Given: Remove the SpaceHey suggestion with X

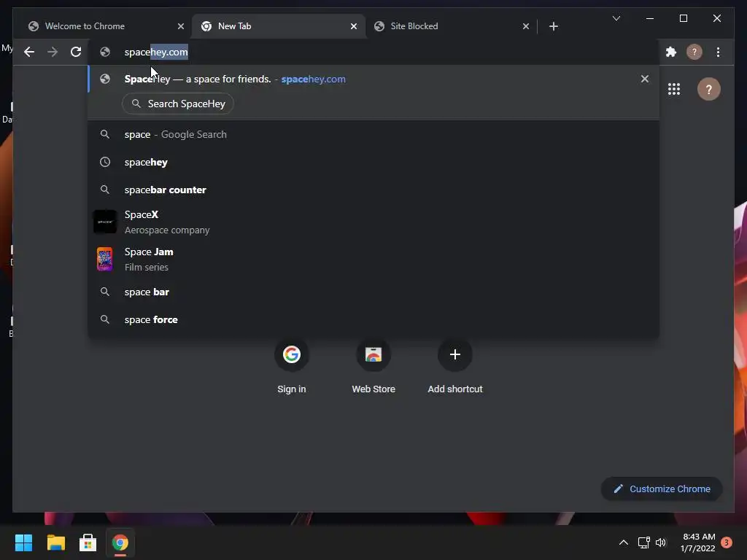Looking at the screenshot, I should [645, 79].
